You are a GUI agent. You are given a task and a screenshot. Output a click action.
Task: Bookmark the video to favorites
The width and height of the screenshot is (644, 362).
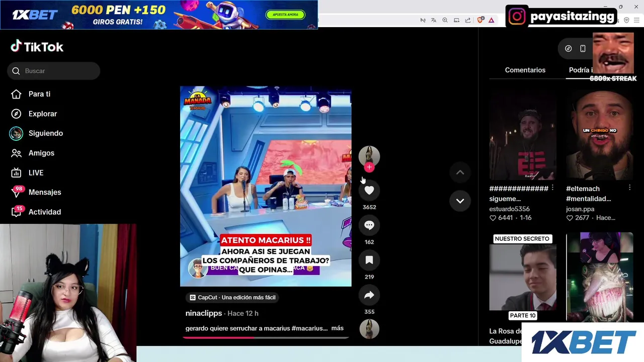[x=369, y=260]
